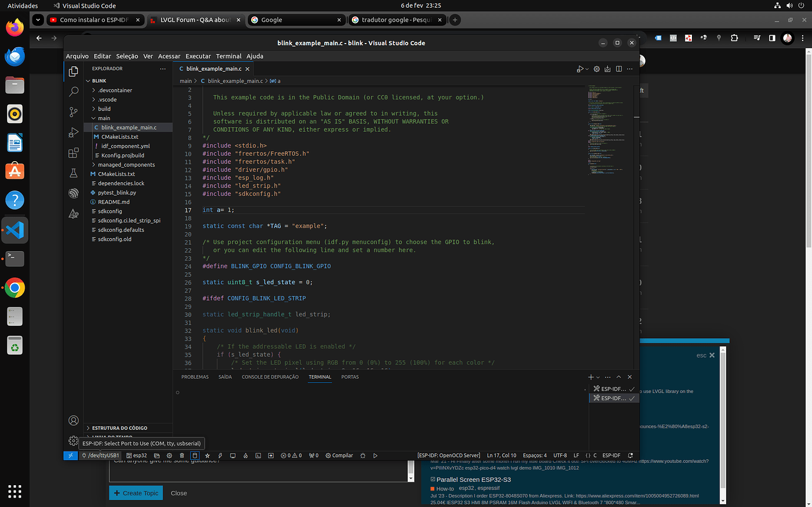Maximize the terminal panel with the chevron

[618, 377]
